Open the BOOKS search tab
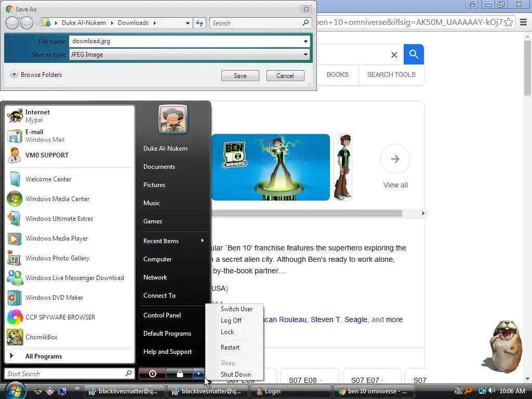Viewport: 532px width, 399px height. coord(337,75)
